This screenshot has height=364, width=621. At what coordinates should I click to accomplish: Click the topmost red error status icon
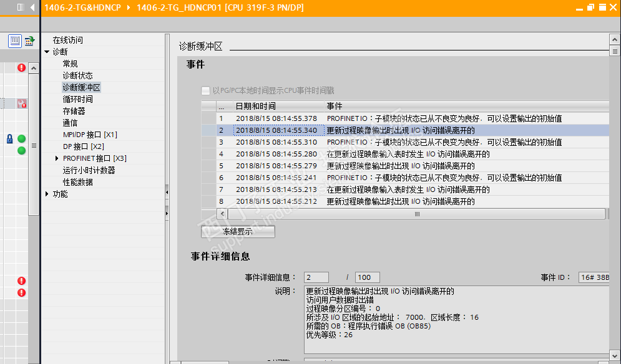[x=21, y=68]
